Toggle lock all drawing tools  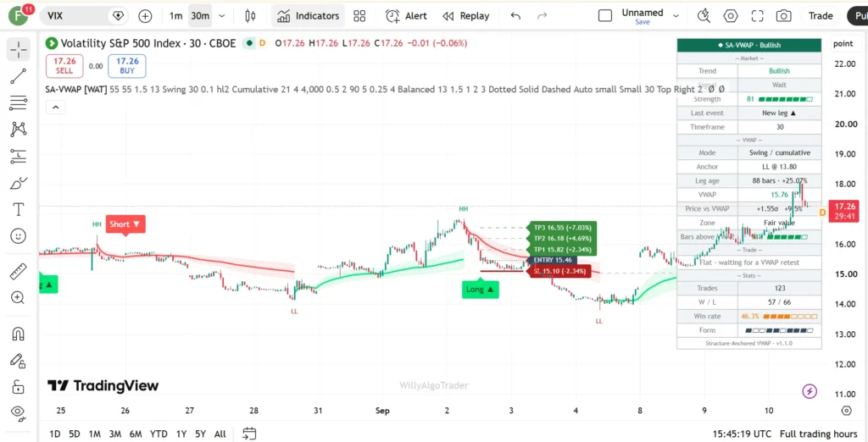tap(19, 385)
